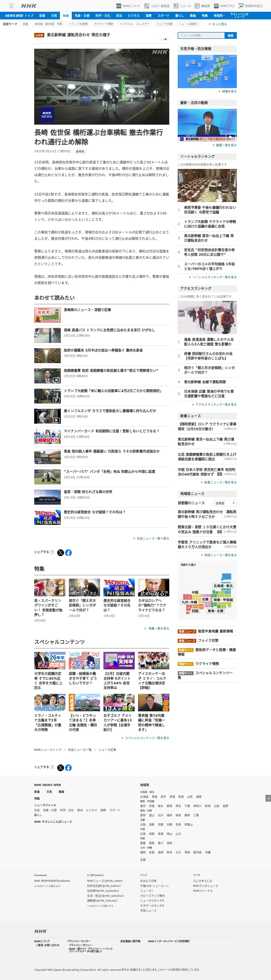Viewport: 271px width, 980px height.
Task: Open the 気象・災害 navigation tab
Action: click(x=82, y=16)
